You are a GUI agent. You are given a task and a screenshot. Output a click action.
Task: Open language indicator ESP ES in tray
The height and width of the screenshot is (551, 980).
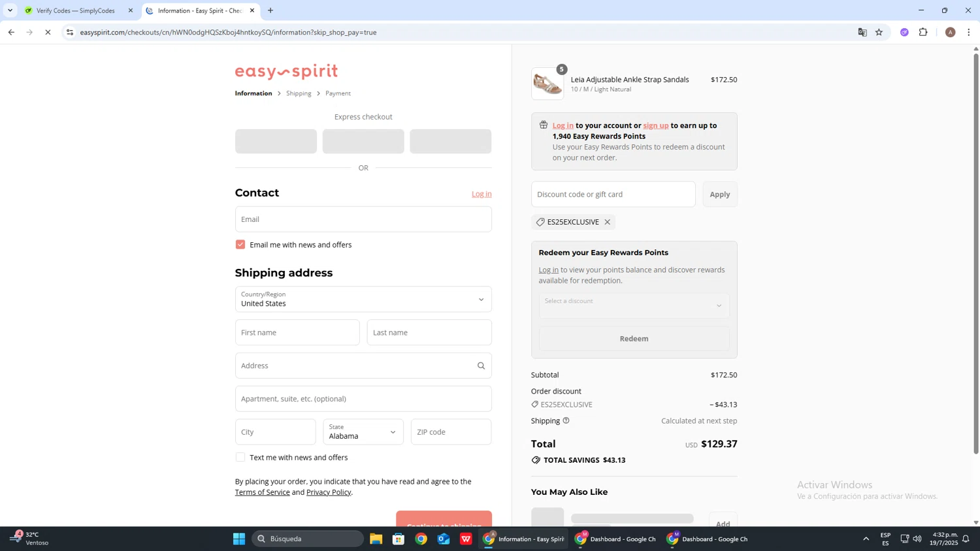tap(885, 539)
